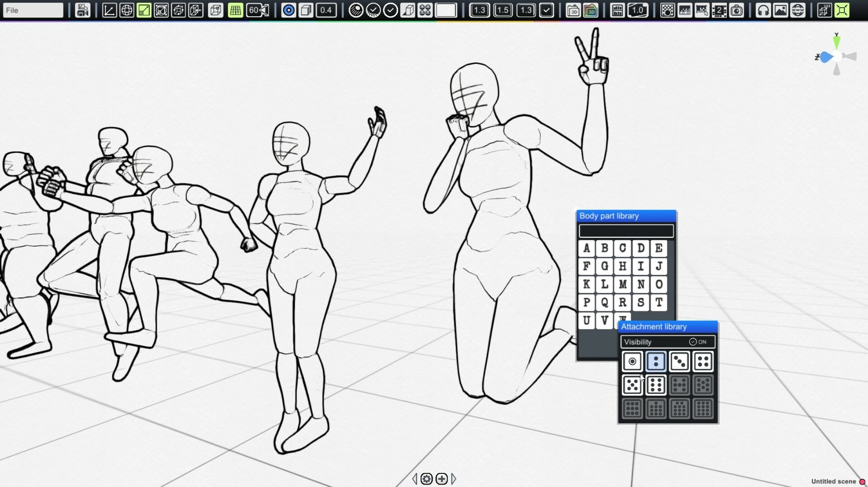Click the Body part library search field

(x=626, y=231)
